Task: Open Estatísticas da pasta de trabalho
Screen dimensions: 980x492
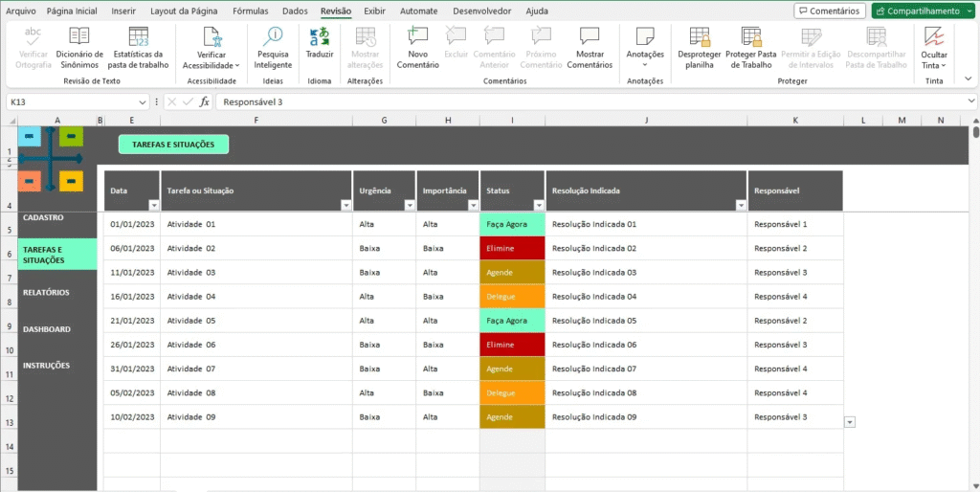Action: 139,38
